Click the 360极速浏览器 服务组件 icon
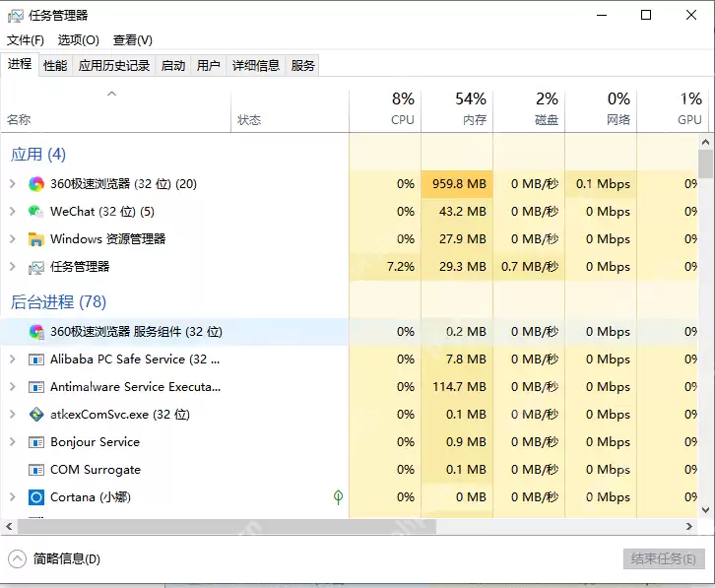The image size is (715, 588). [36, 332]
